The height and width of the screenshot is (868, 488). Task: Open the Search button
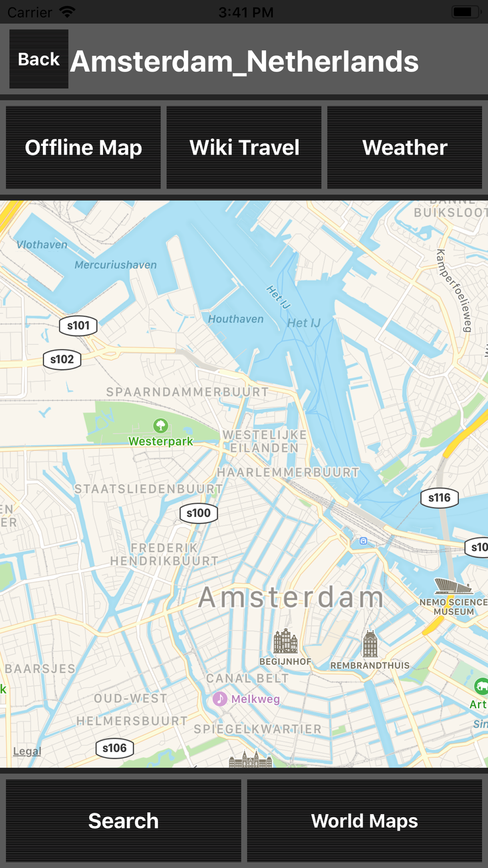coord(123,821)
